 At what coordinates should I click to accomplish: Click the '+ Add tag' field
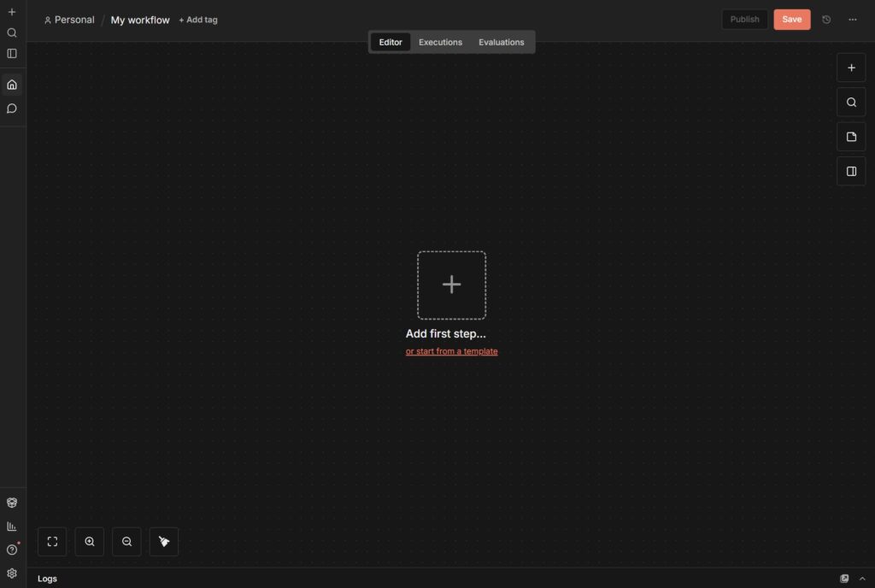[198, 20]
